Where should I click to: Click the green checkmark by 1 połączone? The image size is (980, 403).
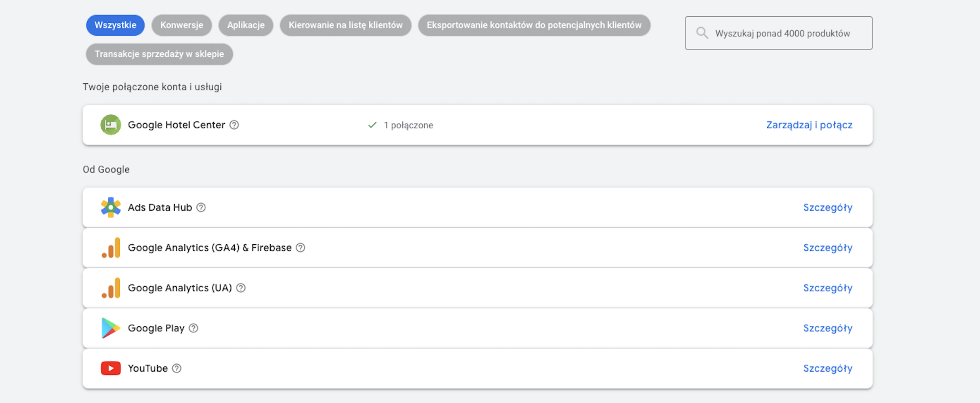[372, 125]
